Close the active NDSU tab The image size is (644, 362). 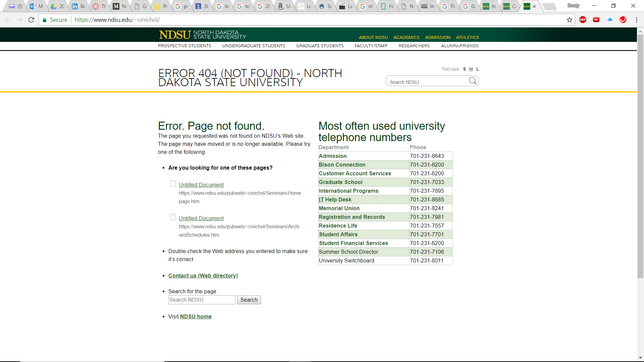click(534, 6)
